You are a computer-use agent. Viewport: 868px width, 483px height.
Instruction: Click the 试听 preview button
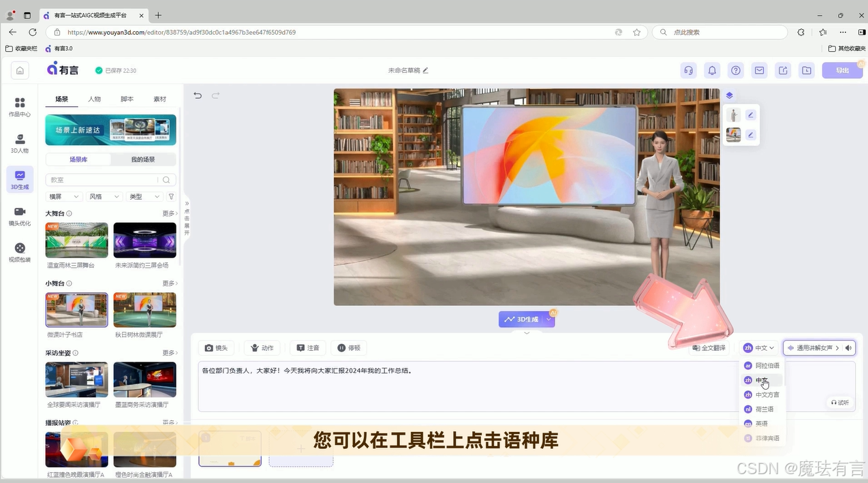(x=840, y=403)
